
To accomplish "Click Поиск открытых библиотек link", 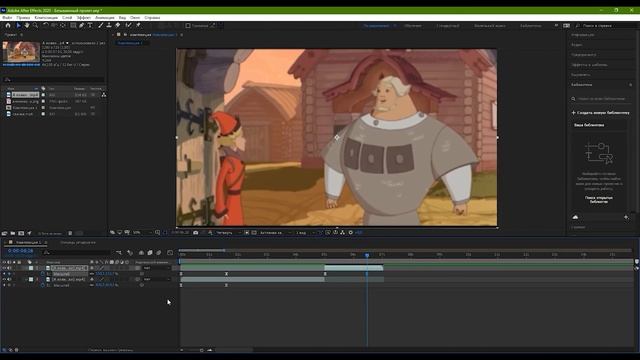I will point(599,200).
